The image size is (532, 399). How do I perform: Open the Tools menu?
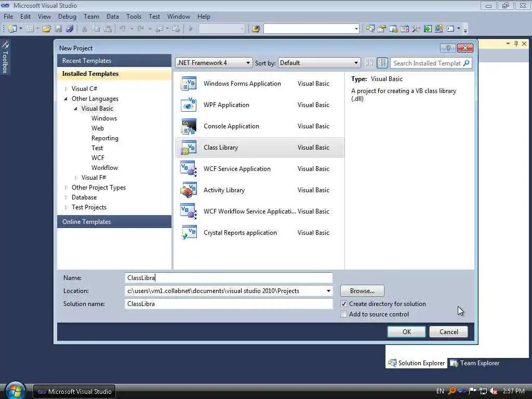pyautogui.click(x=134, y=16)
